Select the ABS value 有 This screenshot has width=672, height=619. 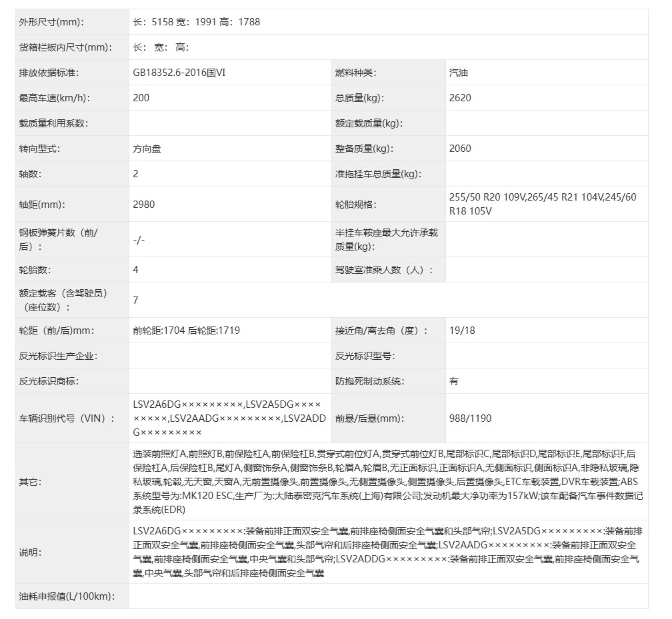point(454,381)
